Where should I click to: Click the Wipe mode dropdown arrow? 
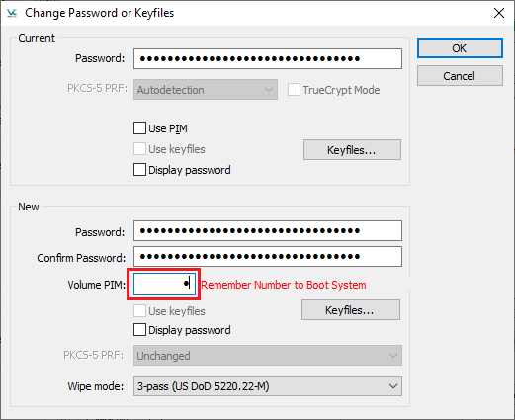point(392,386)
